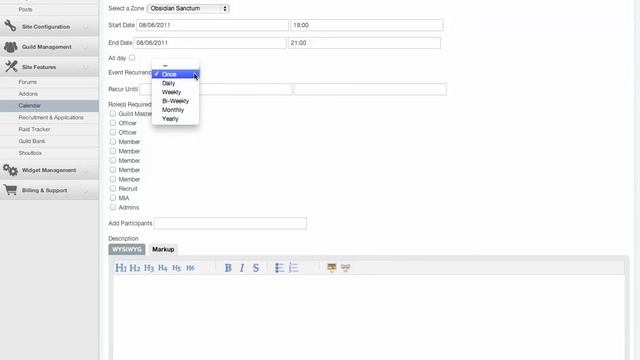Check the second Officer role checkbox

(x=113, y=132)
